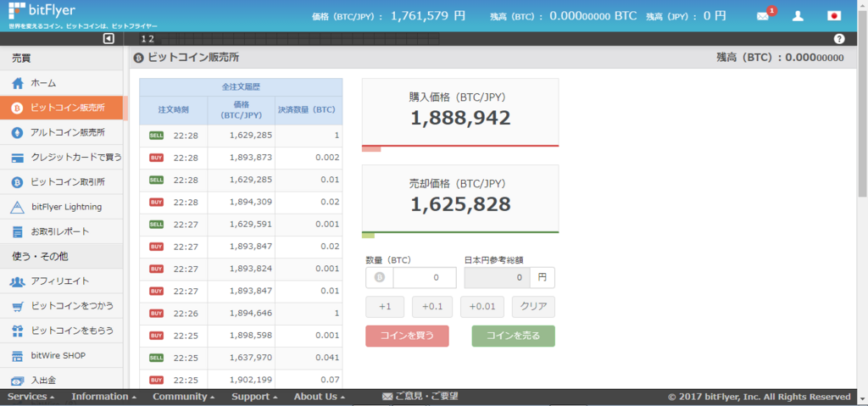
Task: Click the price cell 1,898,598
Action: 242,336
